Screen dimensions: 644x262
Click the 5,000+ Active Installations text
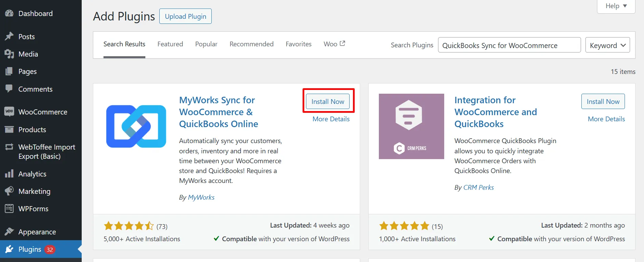pyautogui.click(x=142, y=239)
